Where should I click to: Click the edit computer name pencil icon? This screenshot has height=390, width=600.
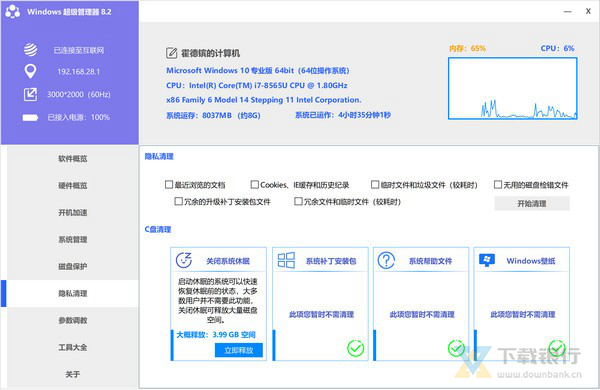(x=171, y=53)
